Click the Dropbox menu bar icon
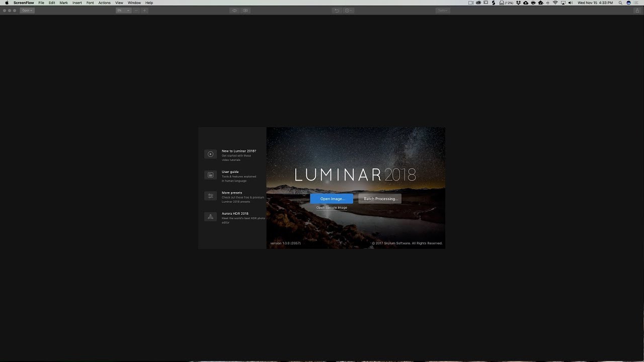The image size is (644, 362). click(519, 3)
